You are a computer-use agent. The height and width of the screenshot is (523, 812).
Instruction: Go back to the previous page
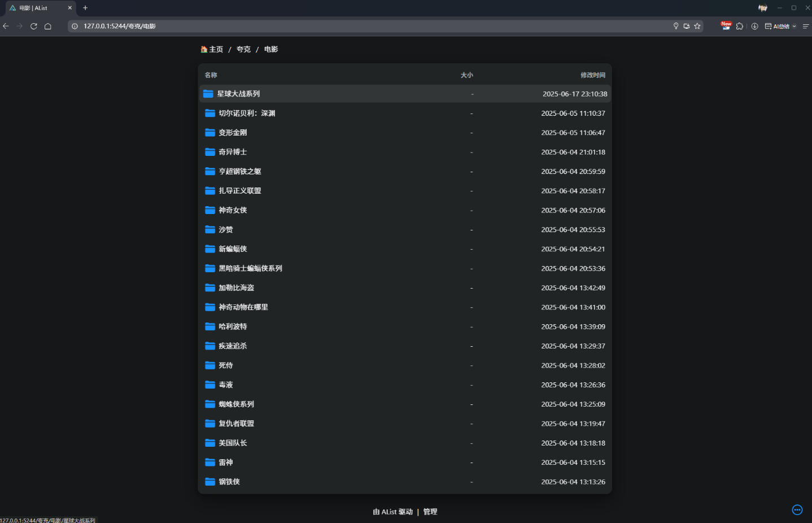click(6, 26)
